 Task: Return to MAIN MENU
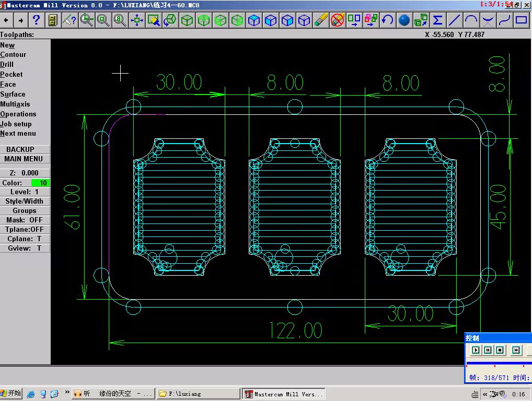25,159
